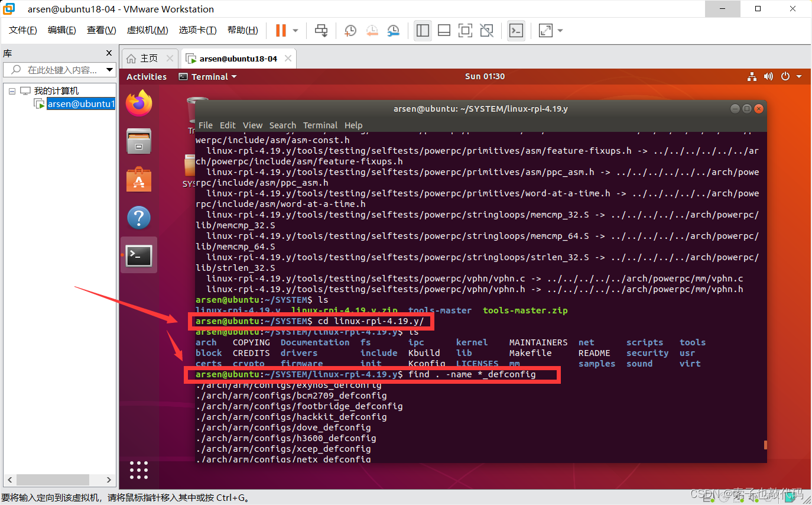Close the library panel
The width and height of the screenshot is (812, 505).
point(109,53)
